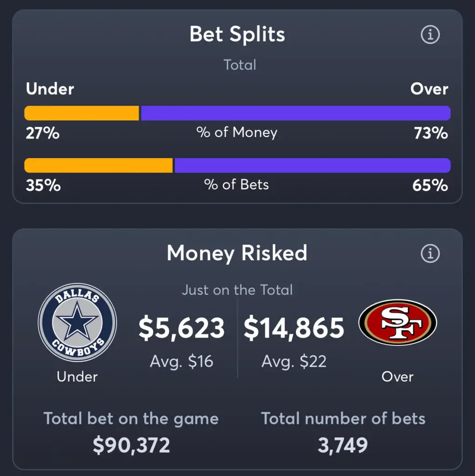
Task: Tap the Dallas Cowboys logo
Action: click(77, 323)
